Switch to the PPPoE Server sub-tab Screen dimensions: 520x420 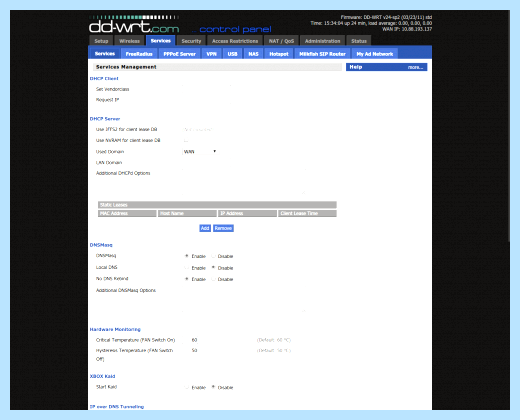(x=180, y=54)
